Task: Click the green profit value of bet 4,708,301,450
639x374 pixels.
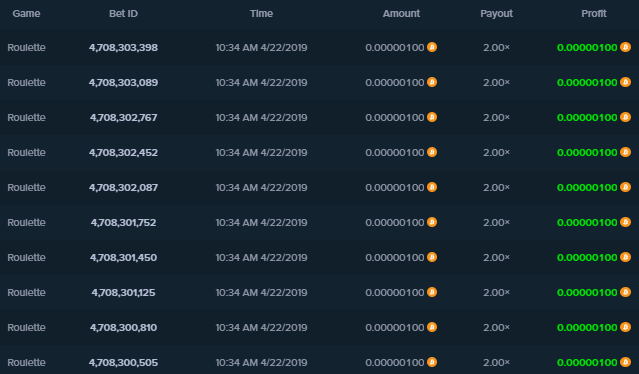Action: tap(587, 258)
